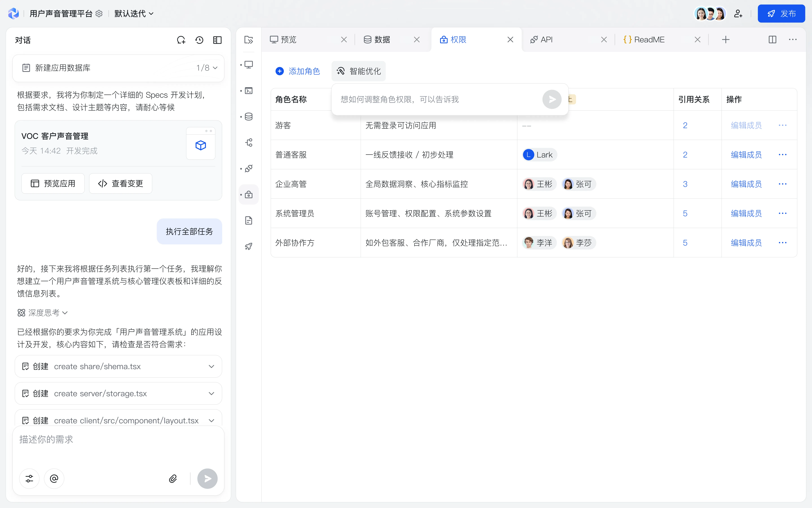812x508 pixels.
Task: Open the API plug sidebar icon
Action: 249,169
